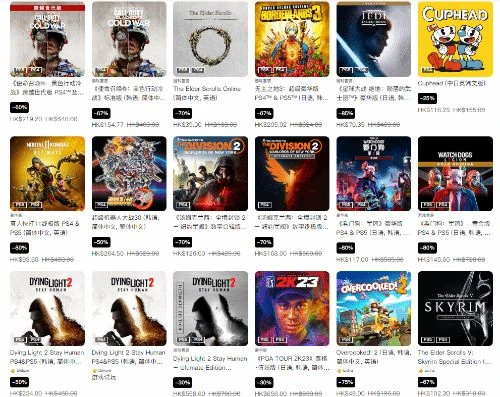Click the discount badge under Skyrim Special Edition

(x=427, y=382)
